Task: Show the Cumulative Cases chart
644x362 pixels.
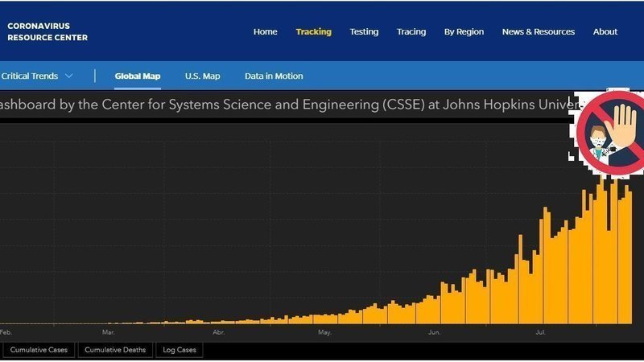Action: click(x=39, y=350)
